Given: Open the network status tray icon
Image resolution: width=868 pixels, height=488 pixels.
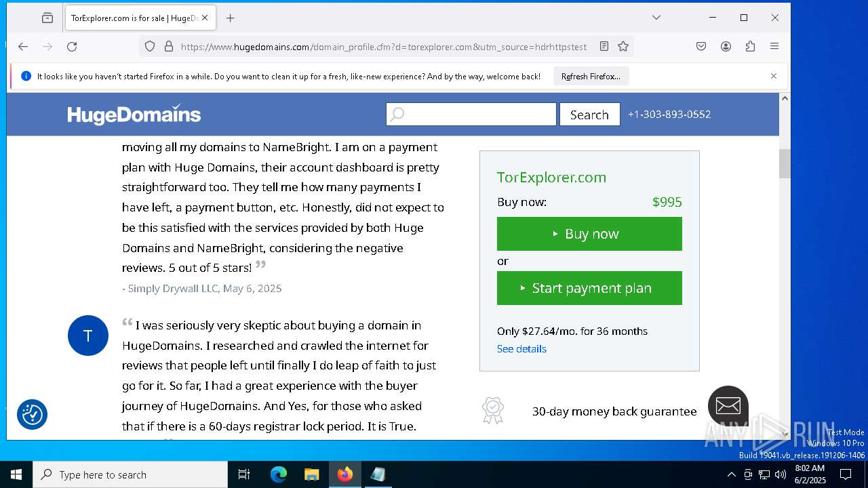Looking at the screenshot, I should [x=764, y=474].
